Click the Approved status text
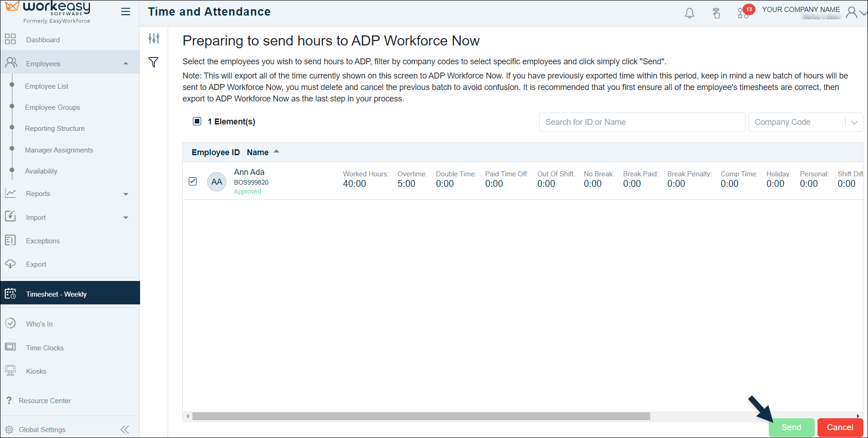 pyautogui.click(x=248, y=191)
